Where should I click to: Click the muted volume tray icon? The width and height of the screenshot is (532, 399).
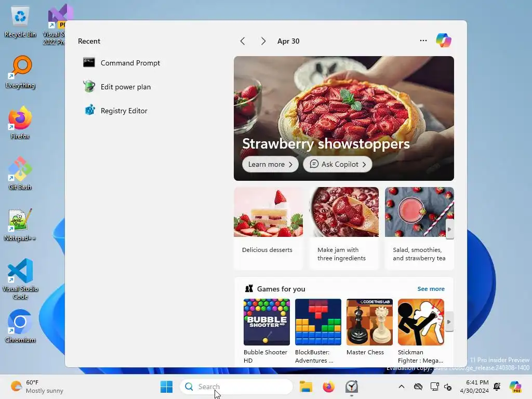448,387
